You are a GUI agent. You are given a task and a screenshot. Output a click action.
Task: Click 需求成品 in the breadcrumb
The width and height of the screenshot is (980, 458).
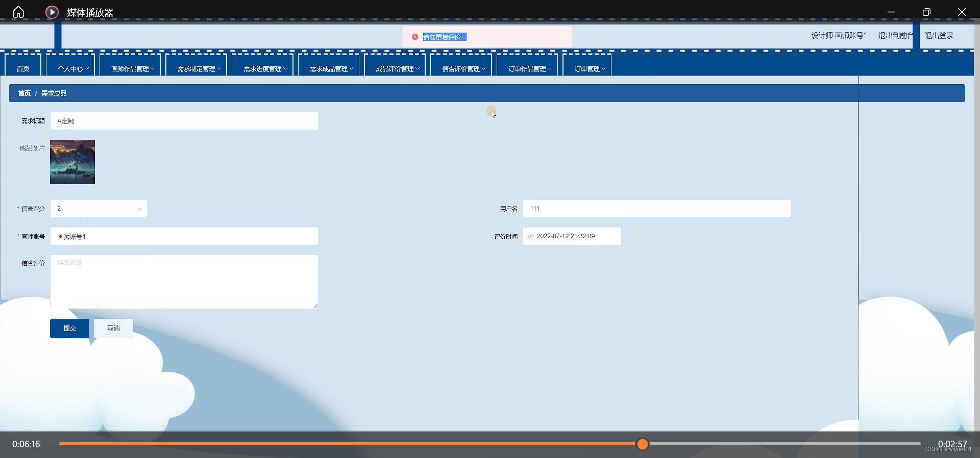point(54,93)
